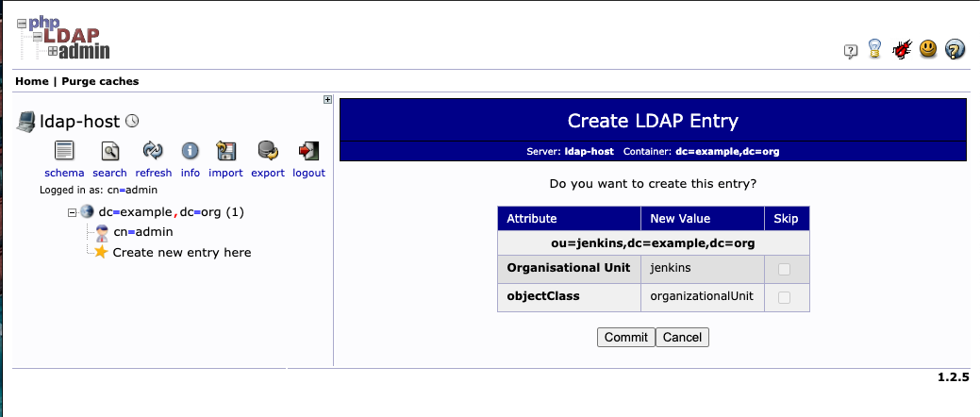Click the smiley face donate icon
The width and height of the screenshot is (980, 417).
click(x=928, y=50)
